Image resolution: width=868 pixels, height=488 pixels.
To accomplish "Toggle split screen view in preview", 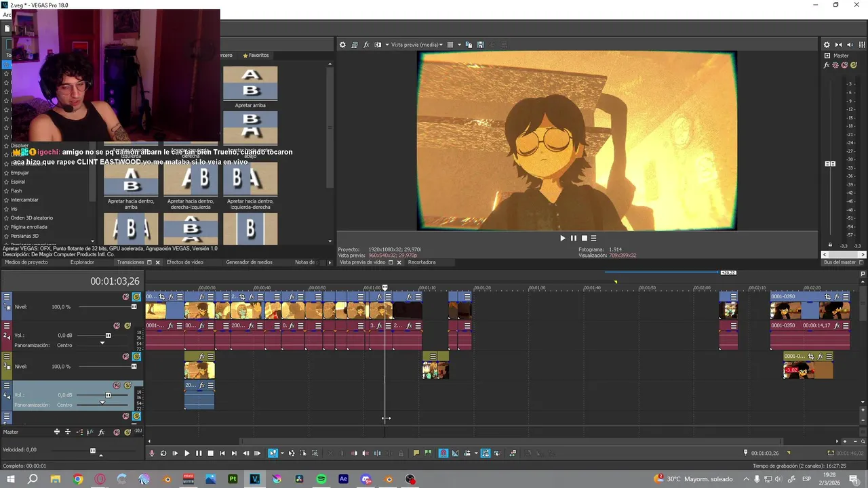I will pyautogui.click(x=378, y=45).
